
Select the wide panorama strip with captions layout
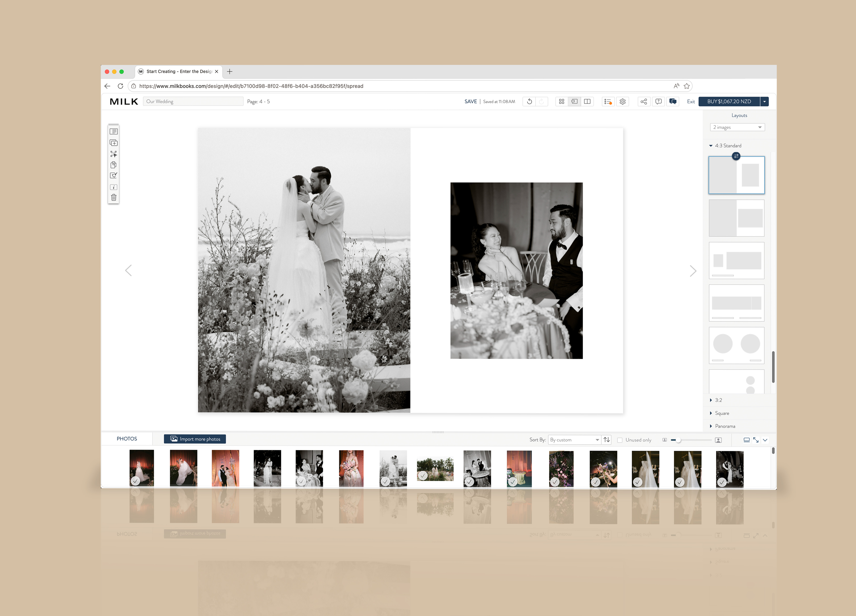coord(736,303)
